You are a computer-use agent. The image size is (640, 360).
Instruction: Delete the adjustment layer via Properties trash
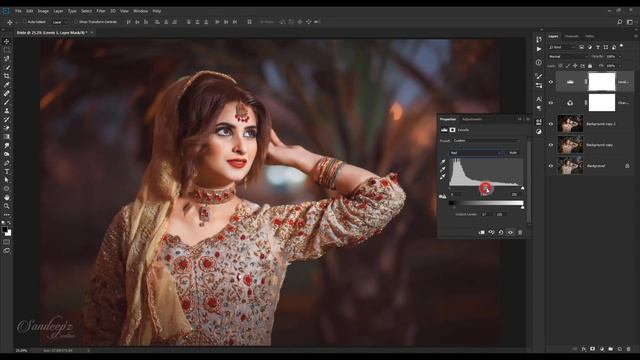(x=520, y=232)
